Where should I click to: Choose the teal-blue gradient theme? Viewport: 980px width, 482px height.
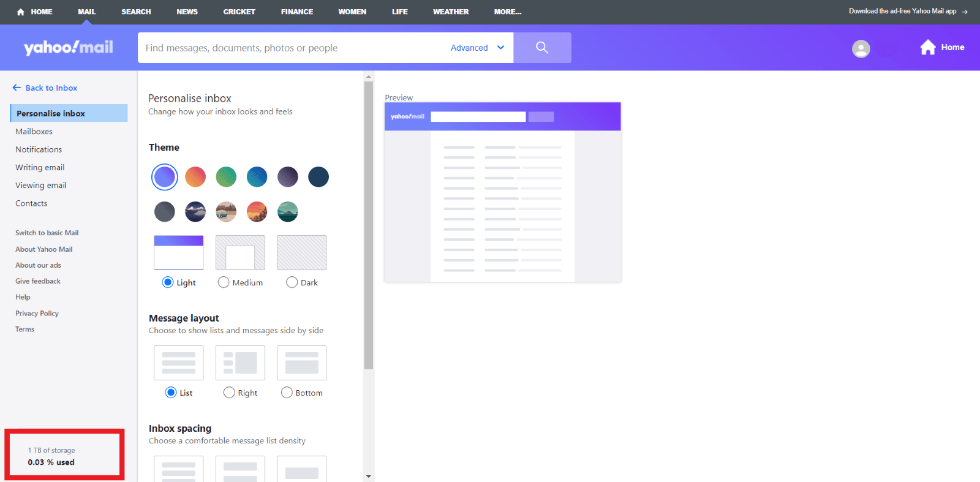[257, 177]
